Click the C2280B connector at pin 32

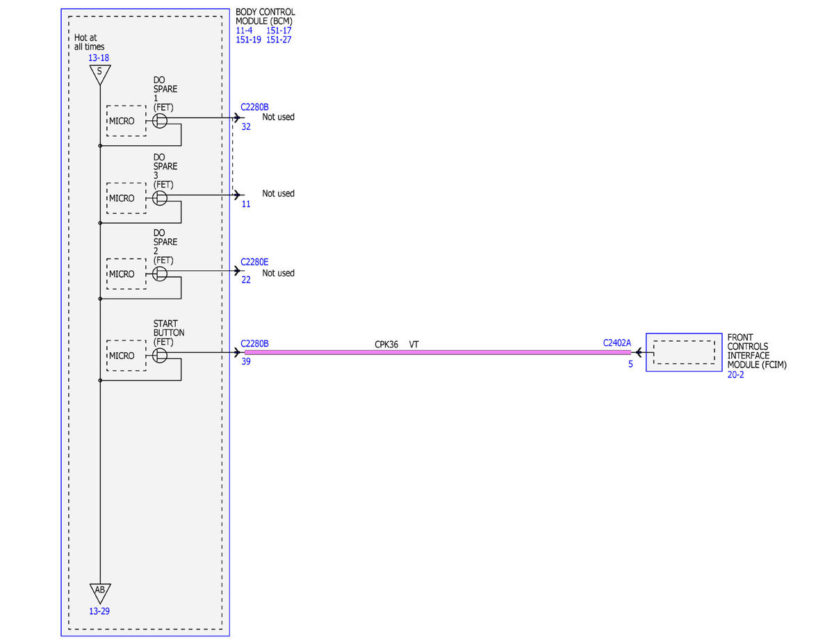point(254,107)
